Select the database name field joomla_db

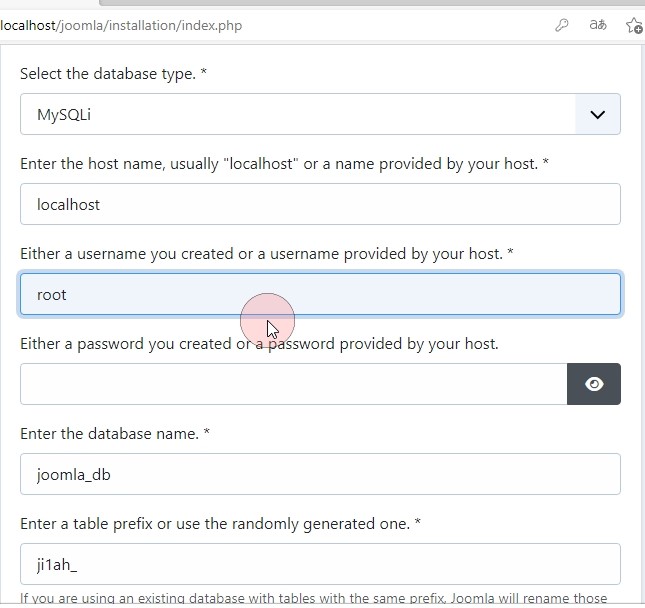point(320,474)
